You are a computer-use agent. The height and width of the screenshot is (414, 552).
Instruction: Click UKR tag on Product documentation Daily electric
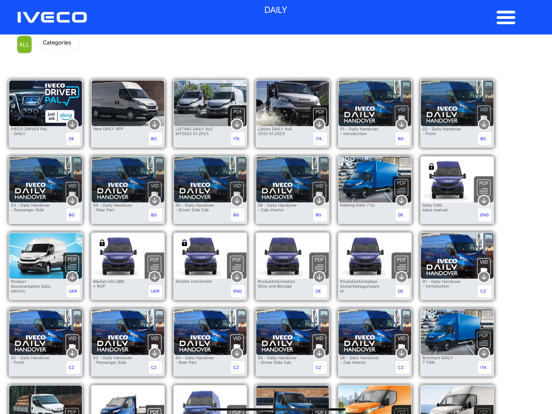(73, 291)
